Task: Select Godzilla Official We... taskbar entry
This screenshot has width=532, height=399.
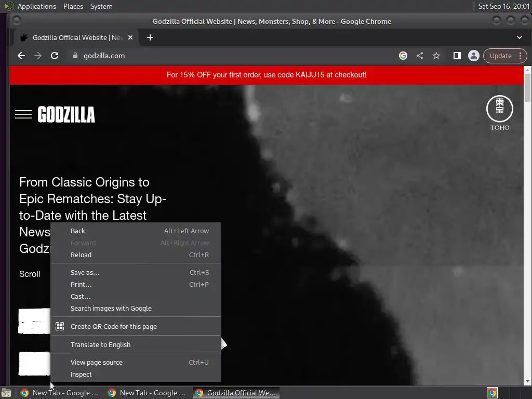Action: (236, 393)
